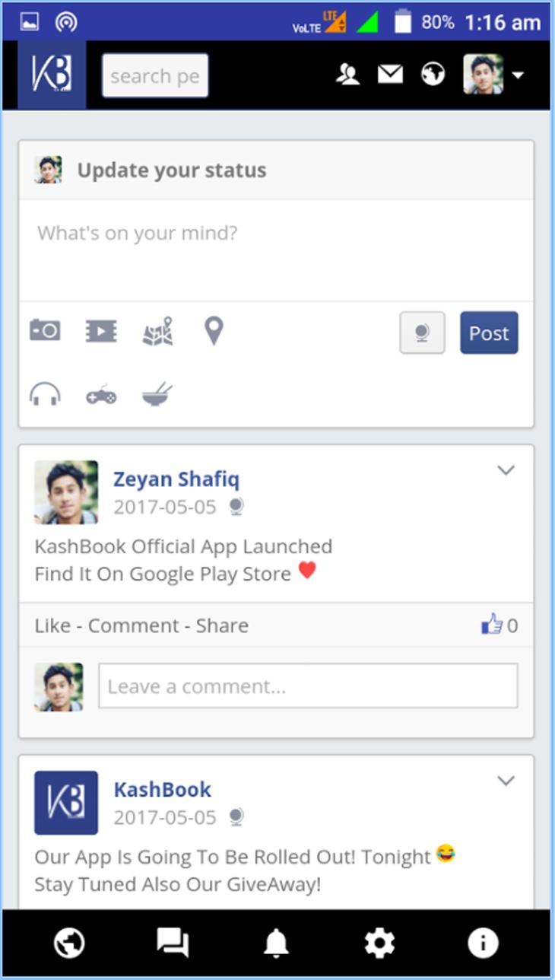The width and height of the screenshot is (555, 980).
Task: Click the map travel icon
Action: (x=158, y=331)
